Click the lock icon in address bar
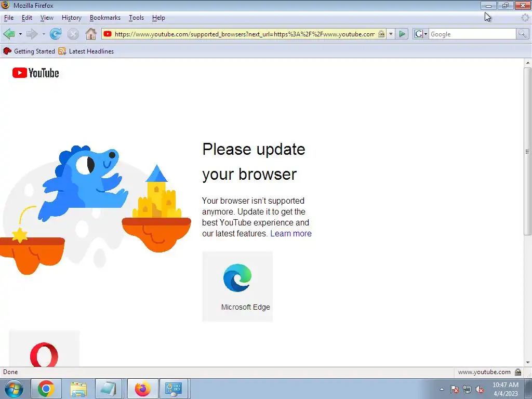Viewport: 532px width, 399px height. [x=381, y=34]
